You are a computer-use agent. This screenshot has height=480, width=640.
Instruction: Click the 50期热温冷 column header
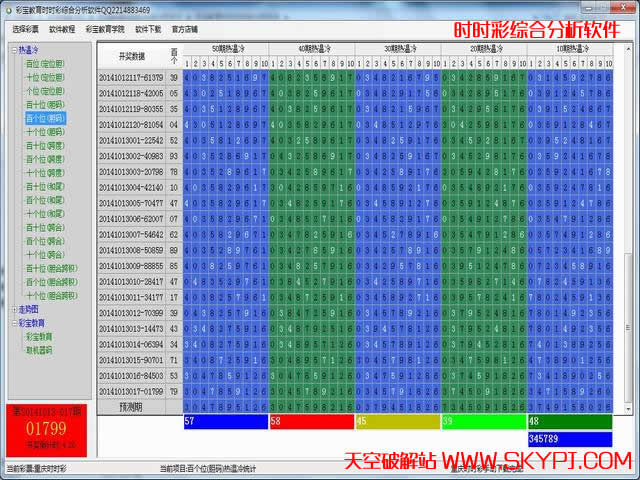226,48
